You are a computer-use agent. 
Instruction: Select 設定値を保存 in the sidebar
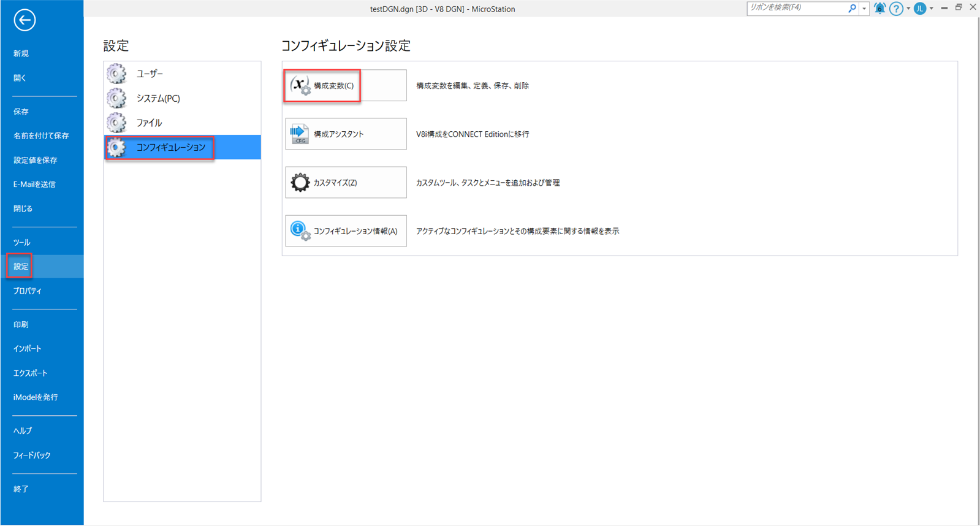pyautogui.click(x=42, y=160)
